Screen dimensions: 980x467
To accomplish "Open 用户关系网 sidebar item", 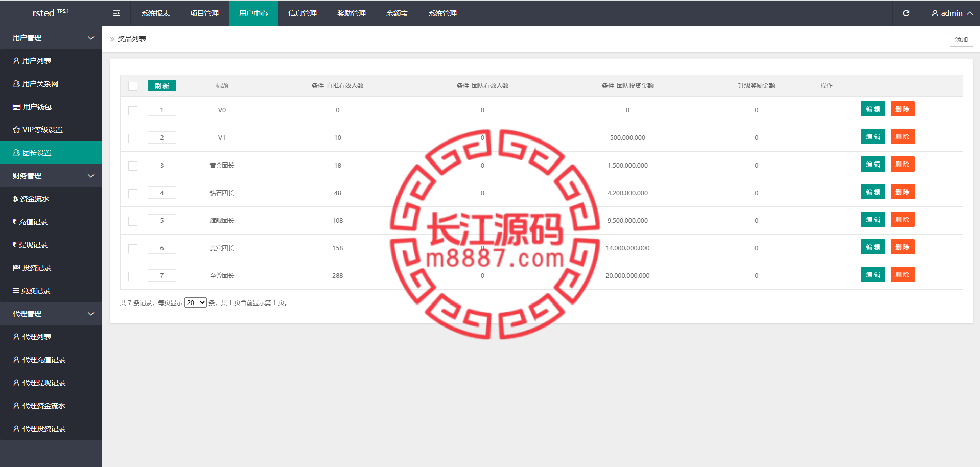I will (x=51, y=84).
